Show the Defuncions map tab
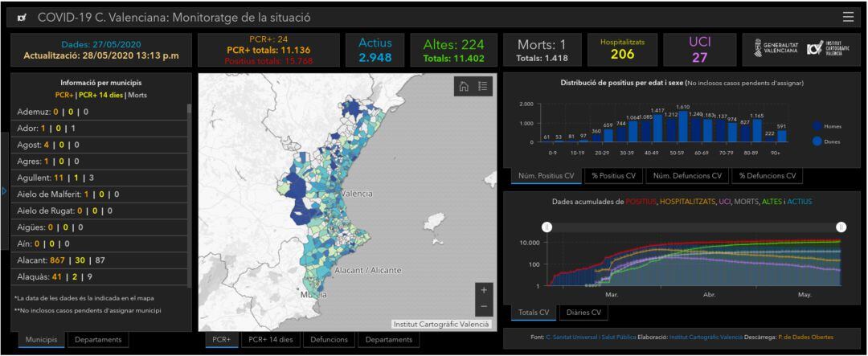868x356 pixels. coord(329,340)
